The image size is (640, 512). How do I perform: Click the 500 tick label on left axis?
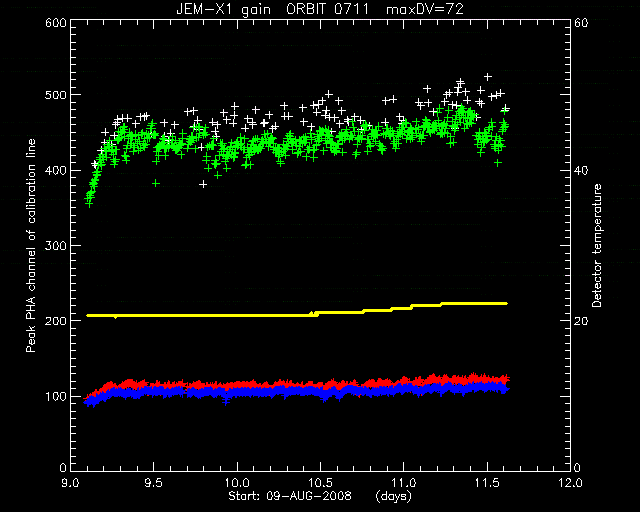[56, 95]
